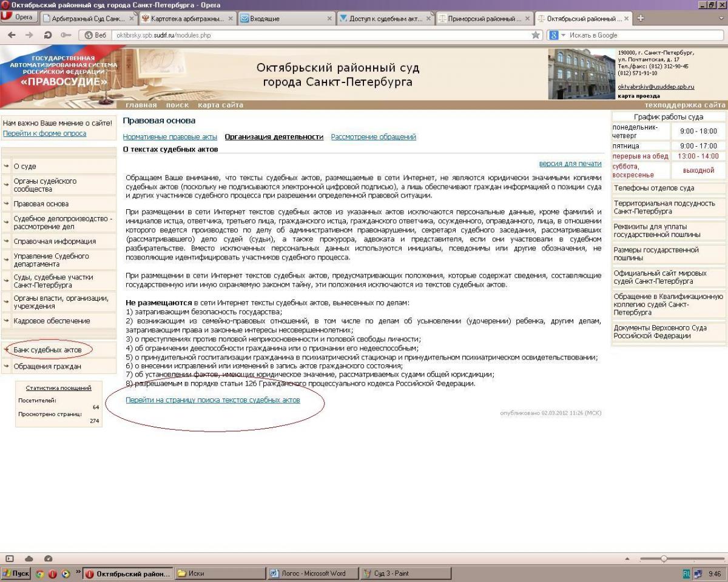
Task: Toggle Opera Turbo icon in status bar
Action: 49,558
